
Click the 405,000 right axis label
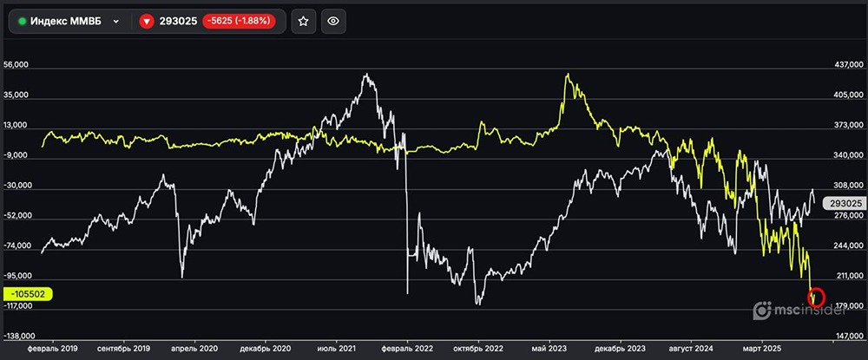[850, 95]
